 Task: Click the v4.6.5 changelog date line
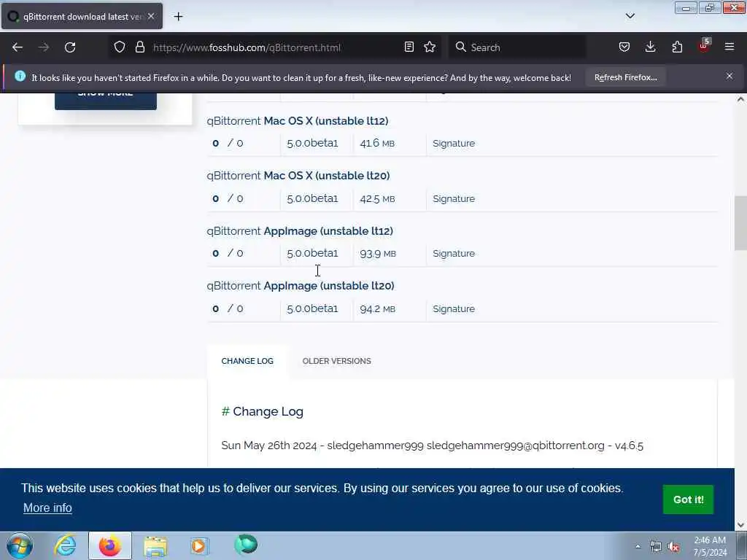click(432, 446)
